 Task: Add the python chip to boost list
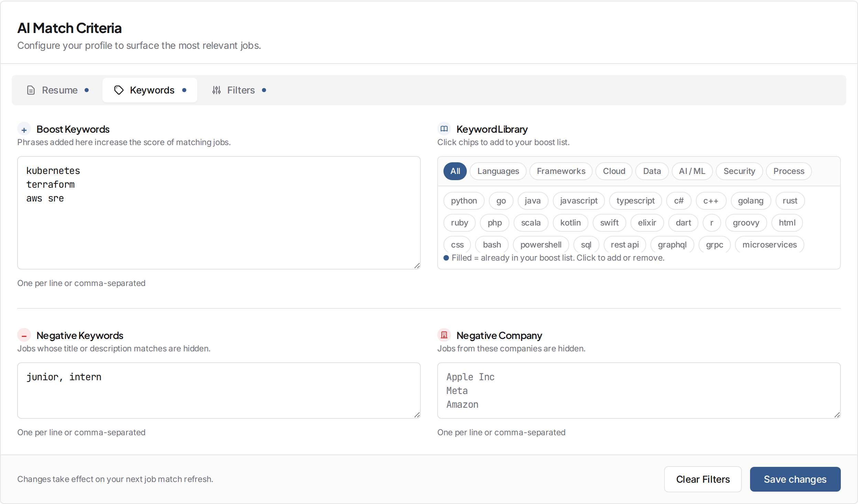pos(464,201)
